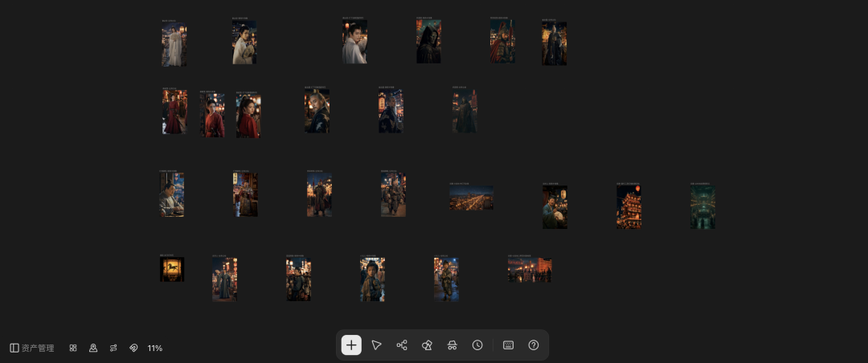868x363 pixels.
Task: Select the soldier walking with group image
Action: 393,195
